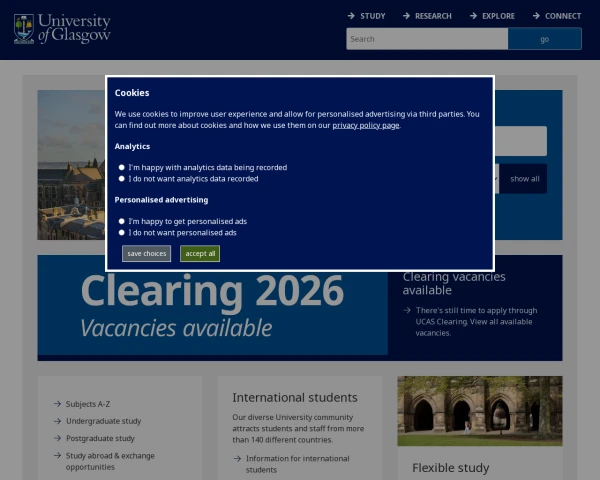The height and width of the screenshot is (480, 600).
Task: Click the campus aerial photo
Action: point(71,165)
